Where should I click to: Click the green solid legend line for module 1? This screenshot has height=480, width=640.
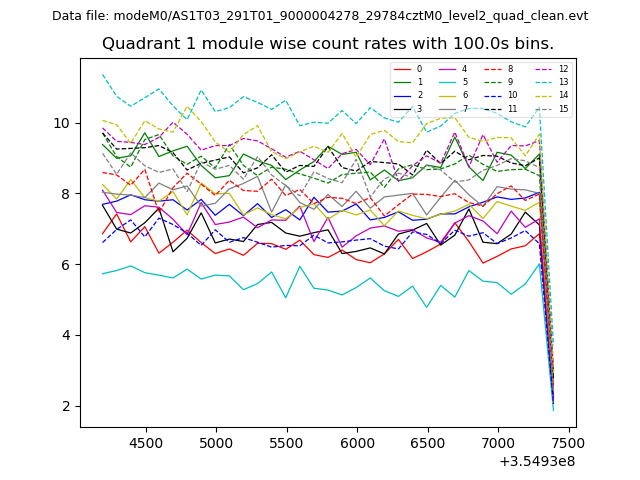click(402, 82)
